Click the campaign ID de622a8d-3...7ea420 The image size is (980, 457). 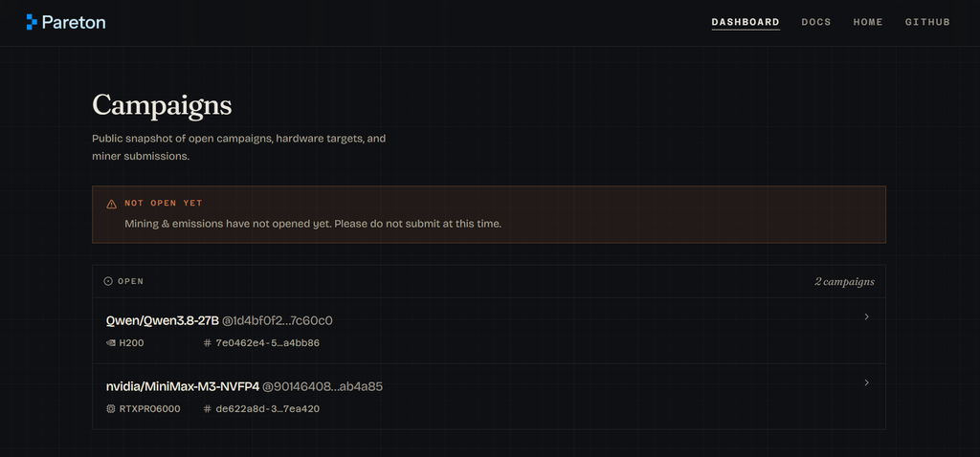268,409
